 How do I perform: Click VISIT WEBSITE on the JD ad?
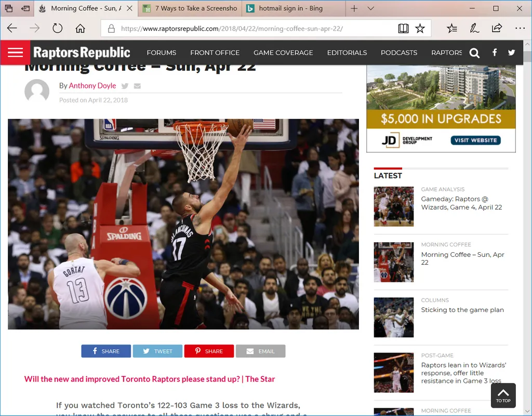[475, 140]
